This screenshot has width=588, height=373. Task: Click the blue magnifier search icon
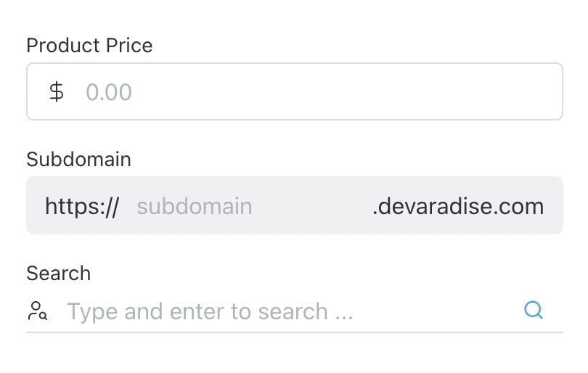(x=534, y=311)
